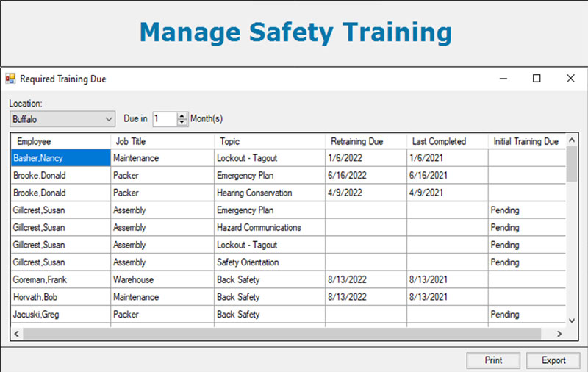Sort by the Job Title column header
Viewport: 588px width, 372px height.
[162, 141]
